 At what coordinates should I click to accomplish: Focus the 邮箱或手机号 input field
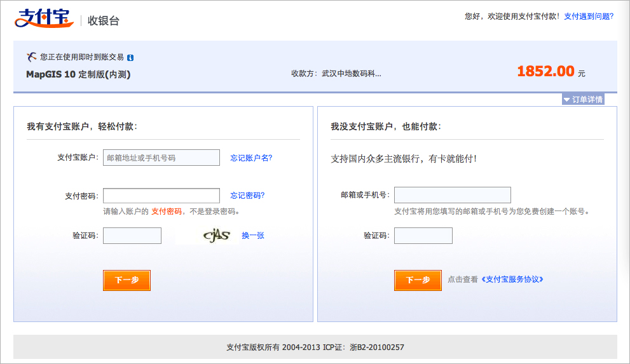point(453,194)
